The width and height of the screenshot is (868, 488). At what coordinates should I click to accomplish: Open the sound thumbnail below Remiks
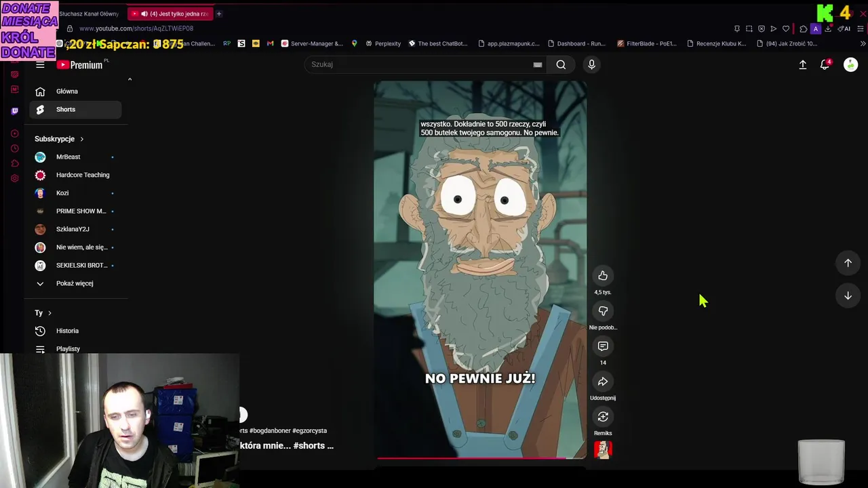click(x=603, y=449)
